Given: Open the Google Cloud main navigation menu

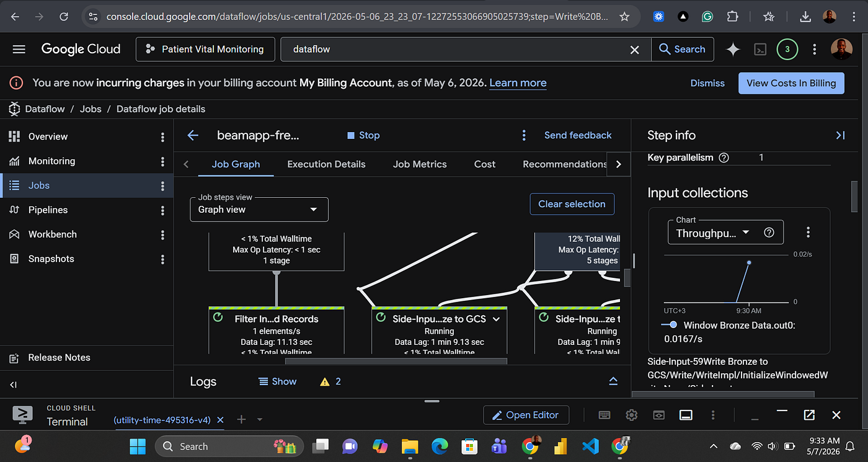Looking at the screenshot, I should [19, 49].
